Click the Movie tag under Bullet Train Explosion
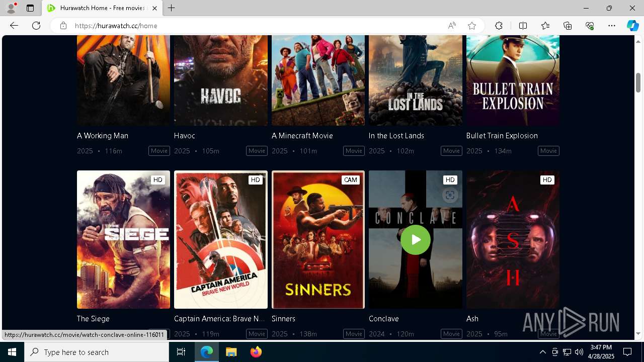The image size is (644, 362). [548, 151]
